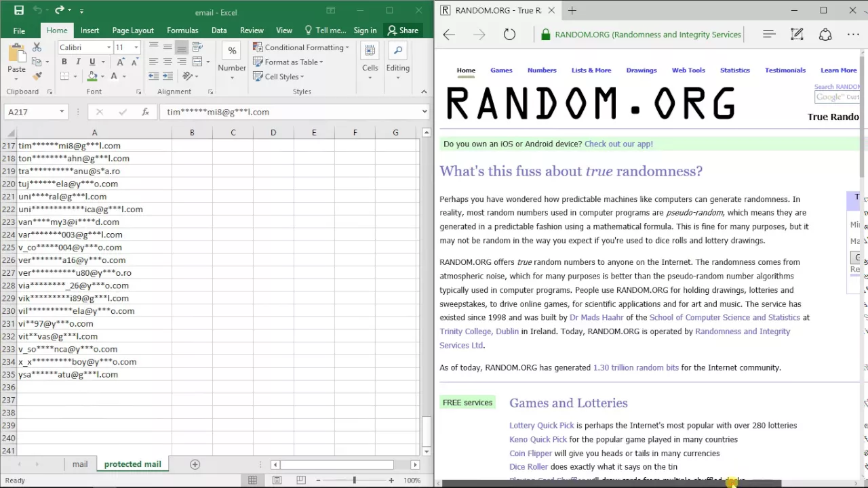Save the Excel workbook
868x488 pixels.
click(x=19, y=10)
